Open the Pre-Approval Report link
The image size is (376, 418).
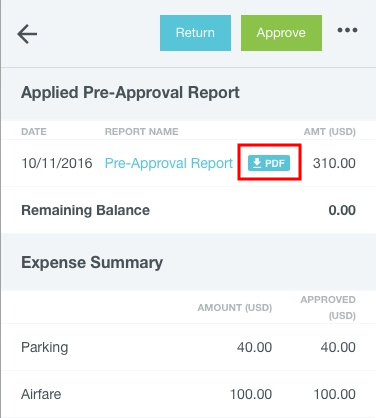coord(169,163)
